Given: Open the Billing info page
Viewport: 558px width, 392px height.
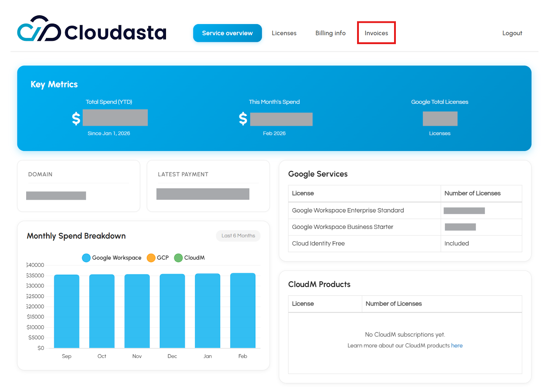Looking at the screenshot, I should tap(330, 33).
